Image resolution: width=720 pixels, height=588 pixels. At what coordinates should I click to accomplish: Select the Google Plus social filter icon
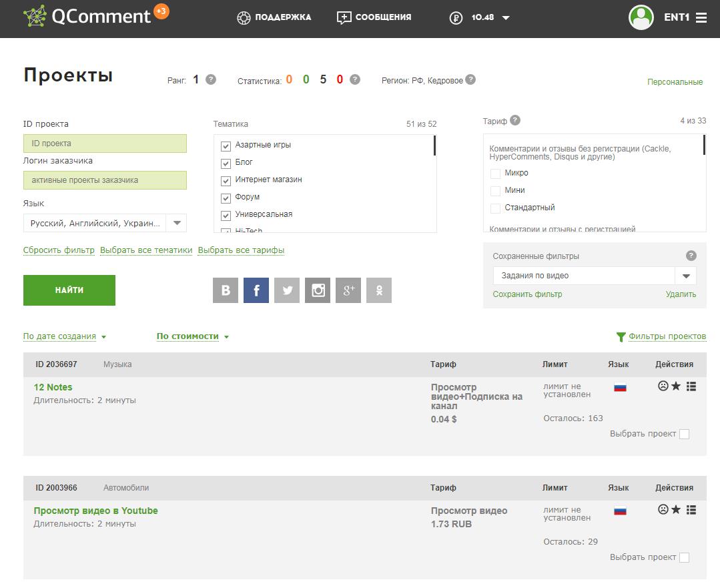(348, 290)
